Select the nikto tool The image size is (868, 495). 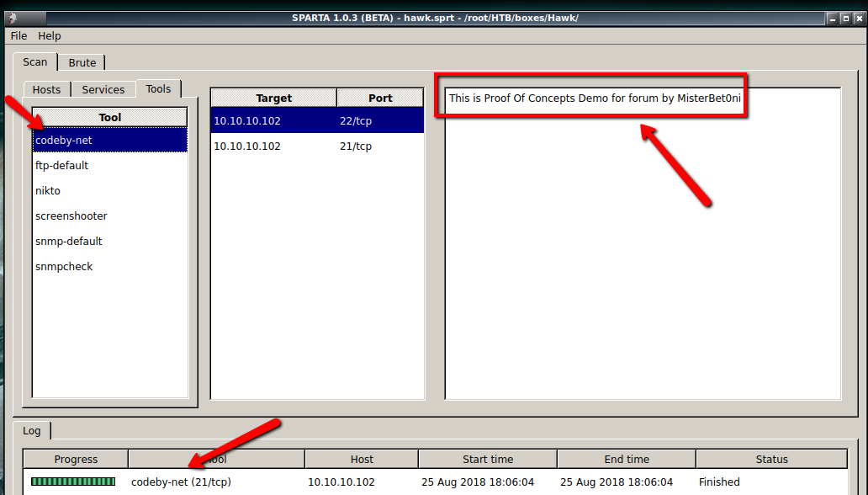(48, 190)
